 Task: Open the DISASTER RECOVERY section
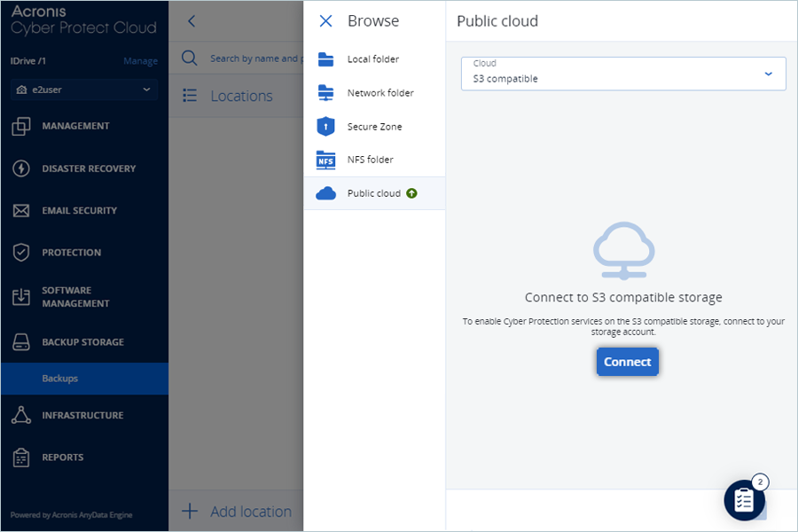89,168
